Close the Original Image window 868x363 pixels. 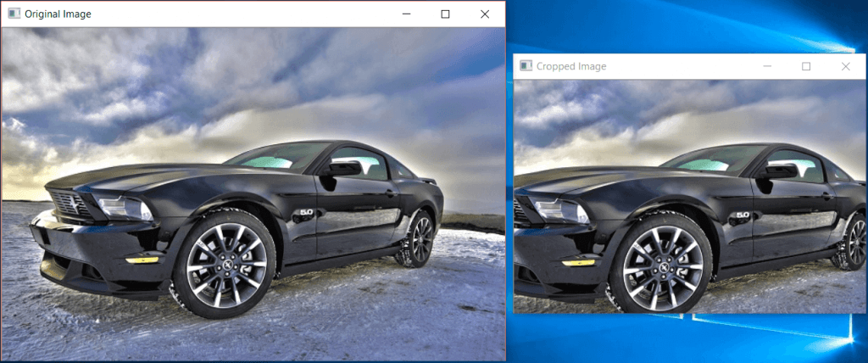tap(485, 14)
